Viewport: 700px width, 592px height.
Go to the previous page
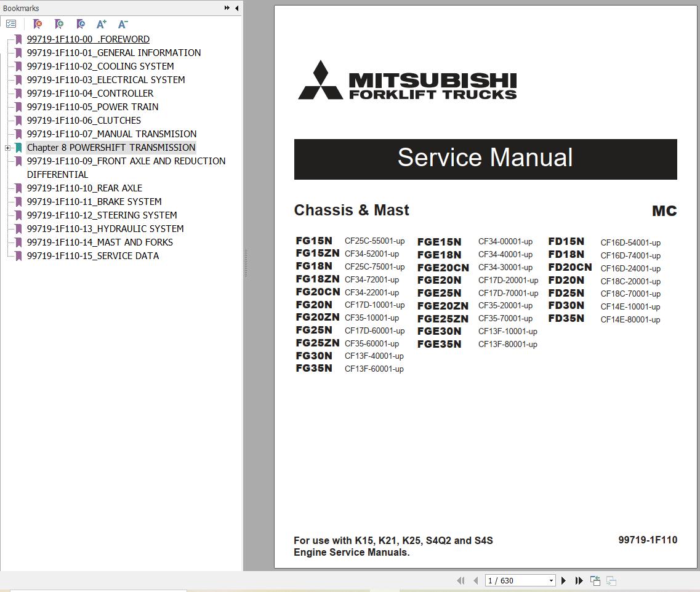coord(476,580)
